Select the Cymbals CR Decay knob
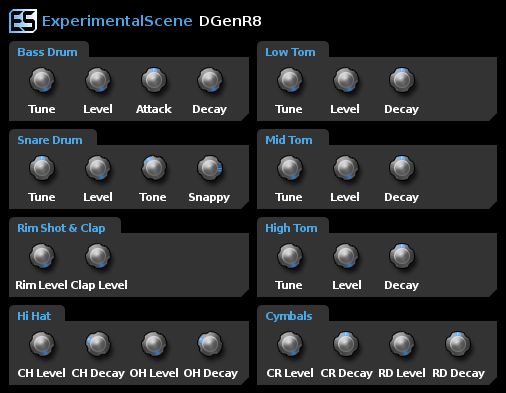 click(346, 344)
